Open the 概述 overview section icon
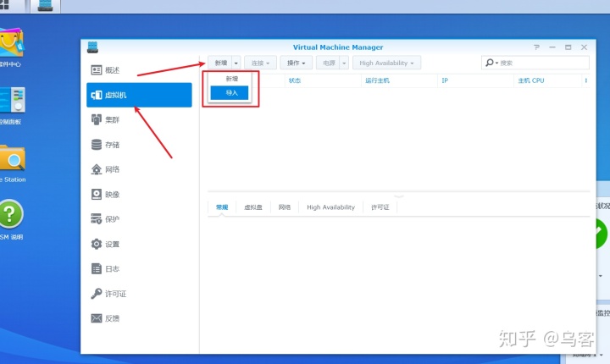Screen dimensions: 610x364 coord(96,70)
